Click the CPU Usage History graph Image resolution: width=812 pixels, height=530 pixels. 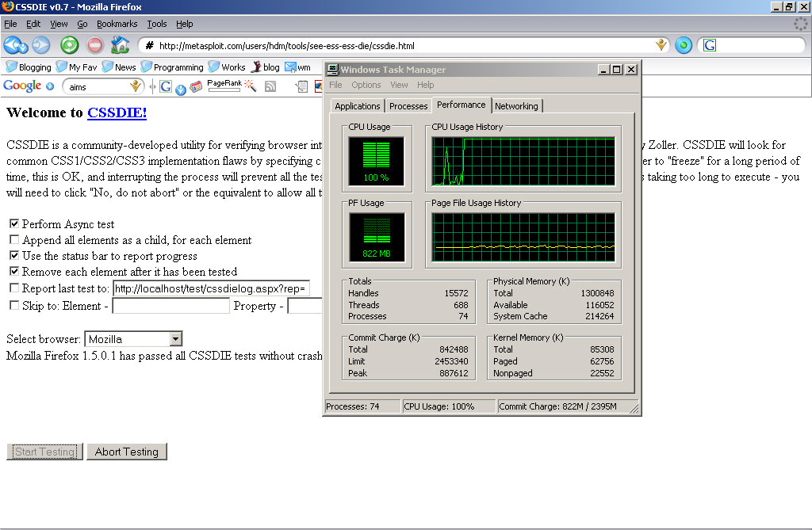click(523, 161)
